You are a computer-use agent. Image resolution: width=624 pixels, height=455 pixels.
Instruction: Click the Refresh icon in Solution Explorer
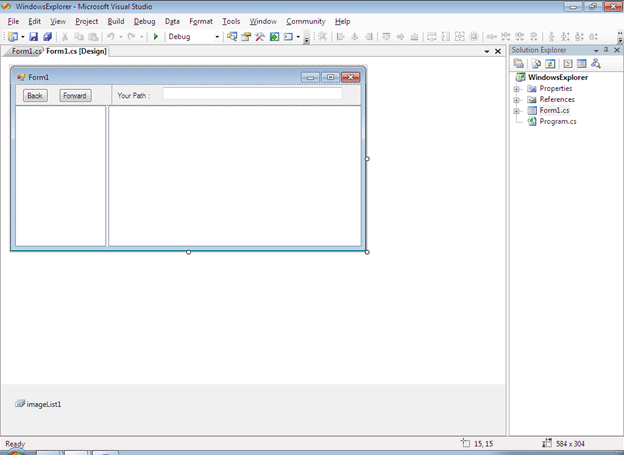pos(550,63)
